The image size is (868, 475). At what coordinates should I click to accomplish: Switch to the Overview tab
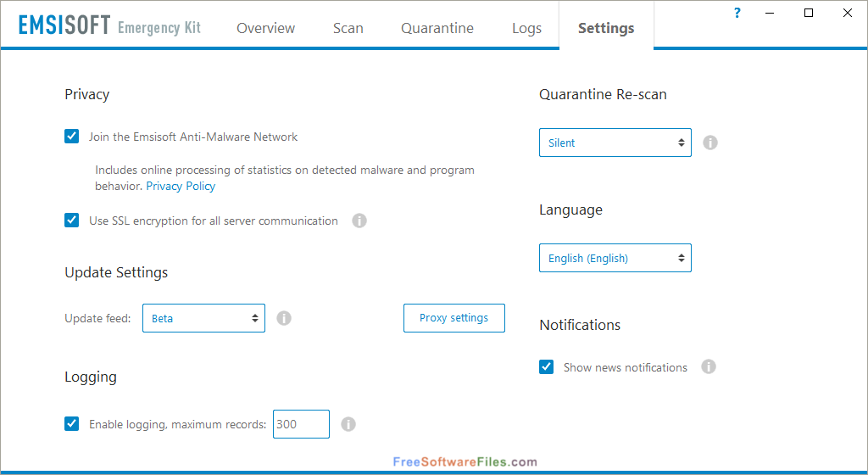point(265,28)
